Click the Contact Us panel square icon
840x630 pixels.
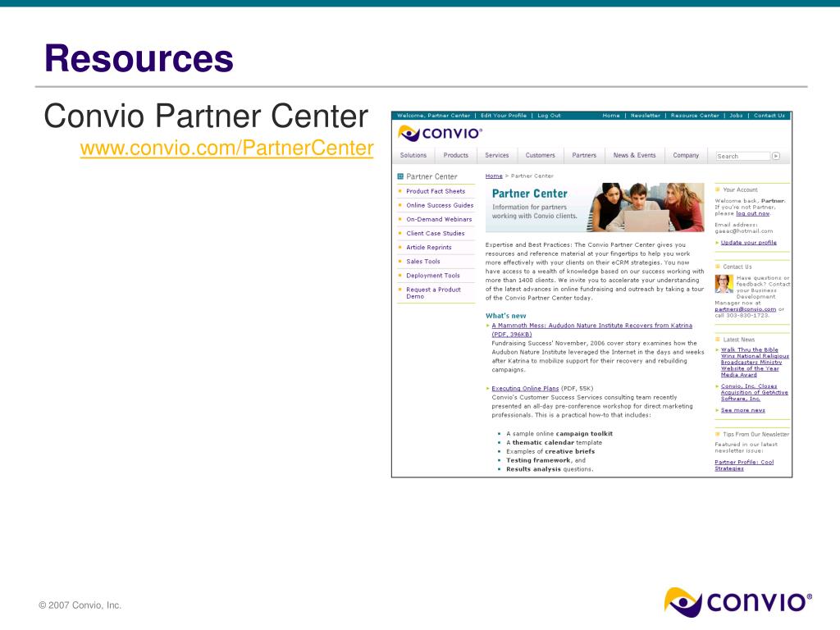click(717, 267)
